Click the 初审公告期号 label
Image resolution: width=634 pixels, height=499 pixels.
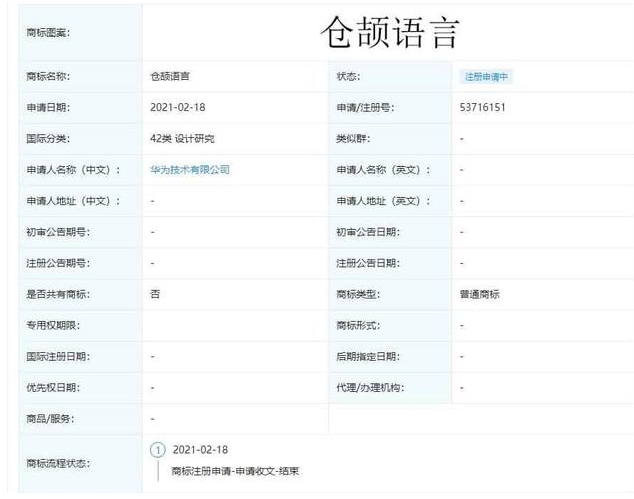coord(58,232)
